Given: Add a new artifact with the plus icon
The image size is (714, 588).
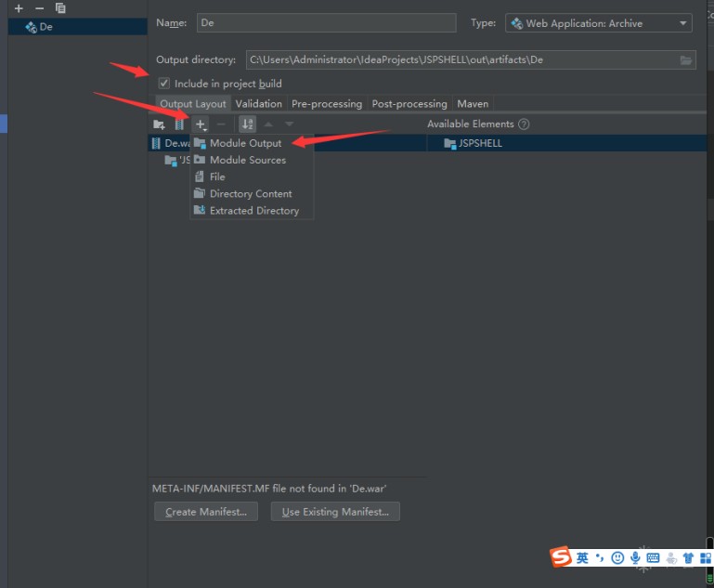Looking at the screenshot, I should (x=19, y=8).
